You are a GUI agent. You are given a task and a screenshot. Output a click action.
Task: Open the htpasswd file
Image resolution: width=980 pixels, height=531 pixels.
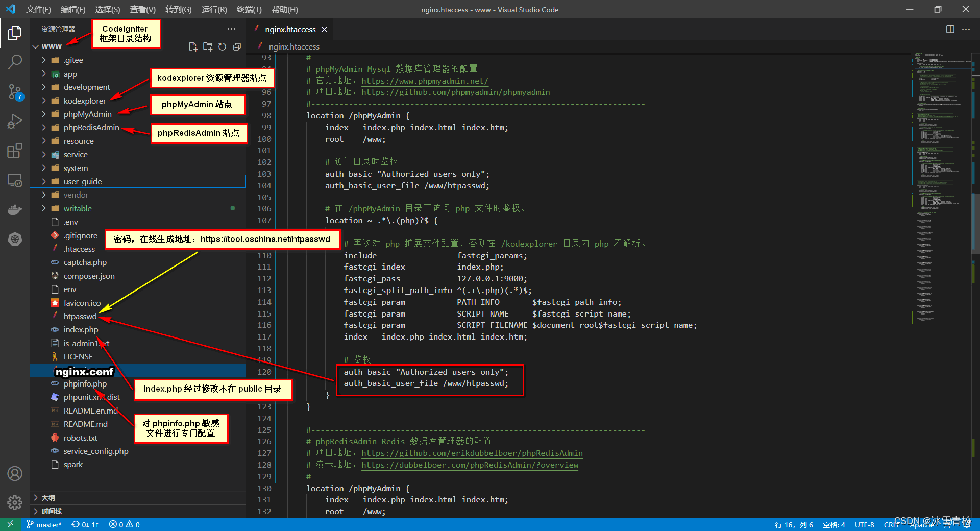click(80, 316)
